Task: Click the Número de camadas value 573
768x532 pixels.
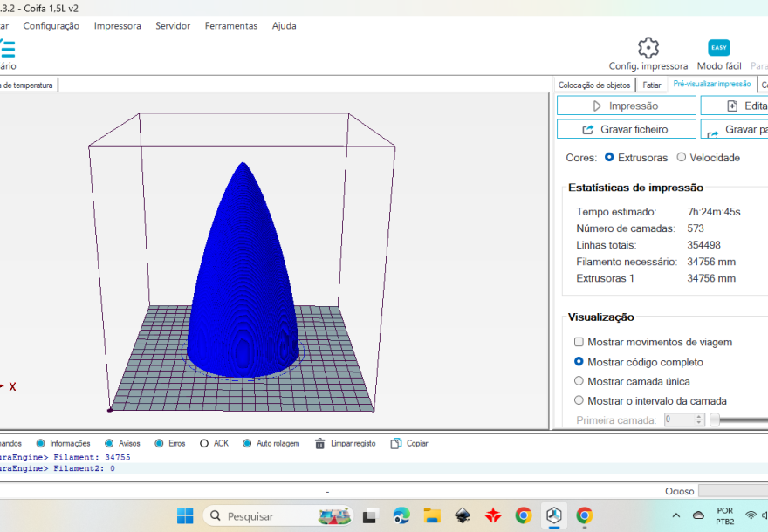Action: 696,228
